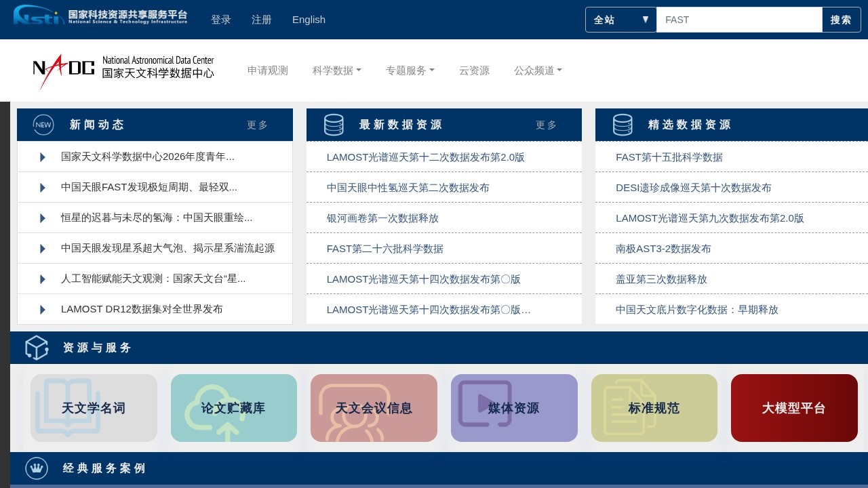Open the 全站 search scope dropdown

[621, 20]
